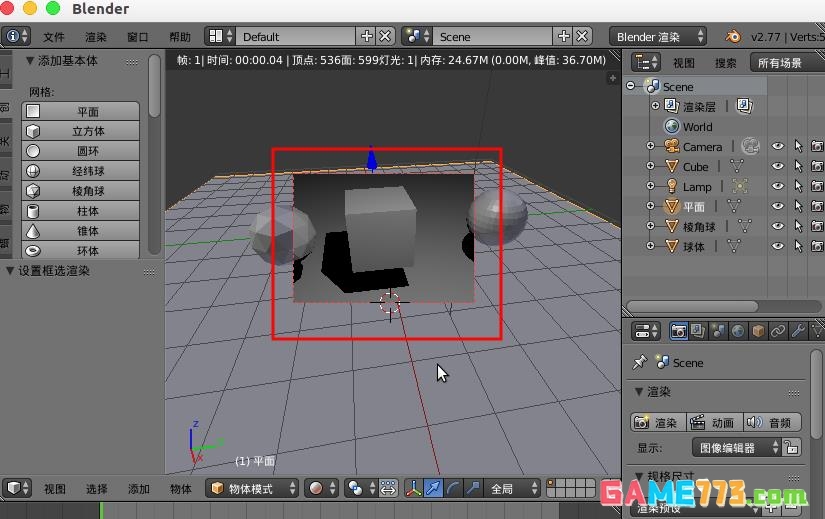Add a circle mesh (圆环)
Viewport: 825px width, 519px height.
(x=81, y=151)
